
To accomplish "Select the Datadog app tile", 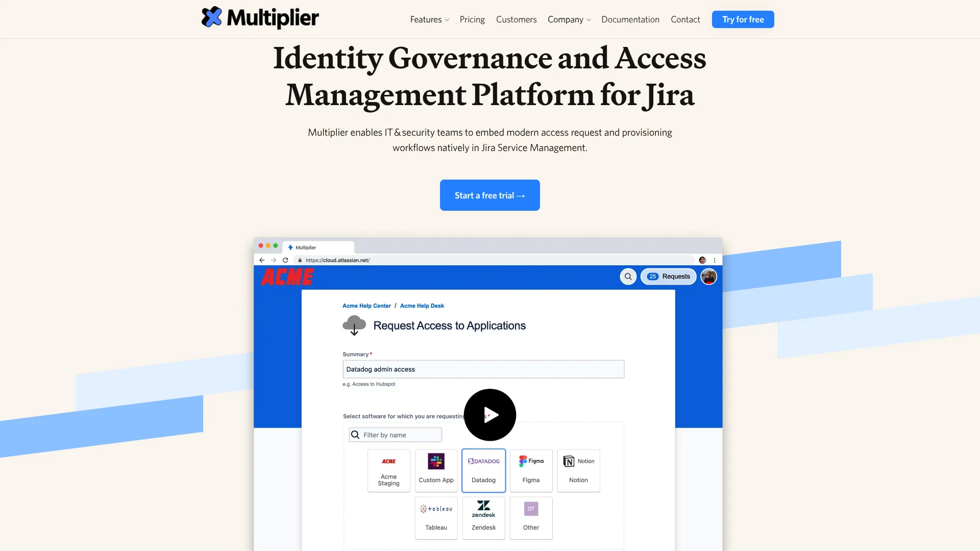I will click(483, 470).
